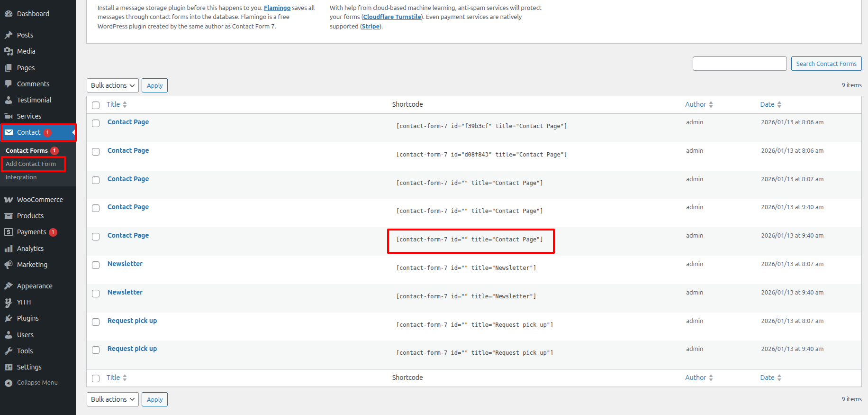Click the WooCommerce logo icon

point(9,200)
